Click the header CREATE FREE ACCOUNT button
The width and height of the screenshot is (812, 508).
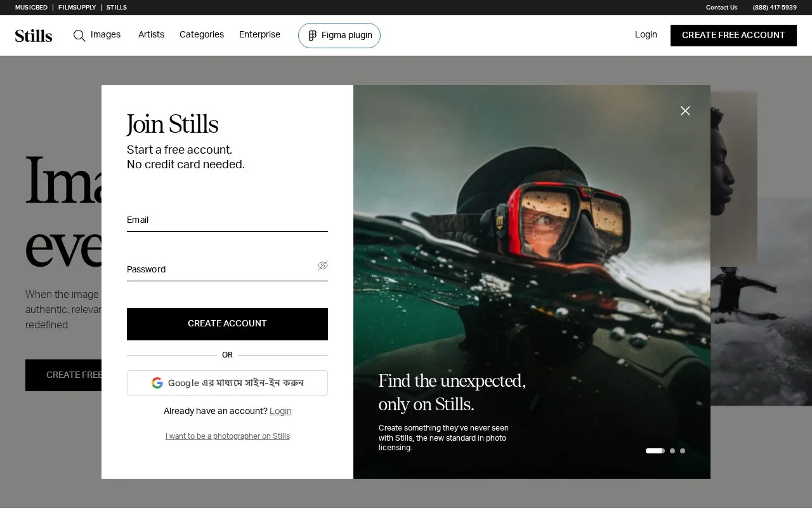pyautogui.click(x=733, y=36)
